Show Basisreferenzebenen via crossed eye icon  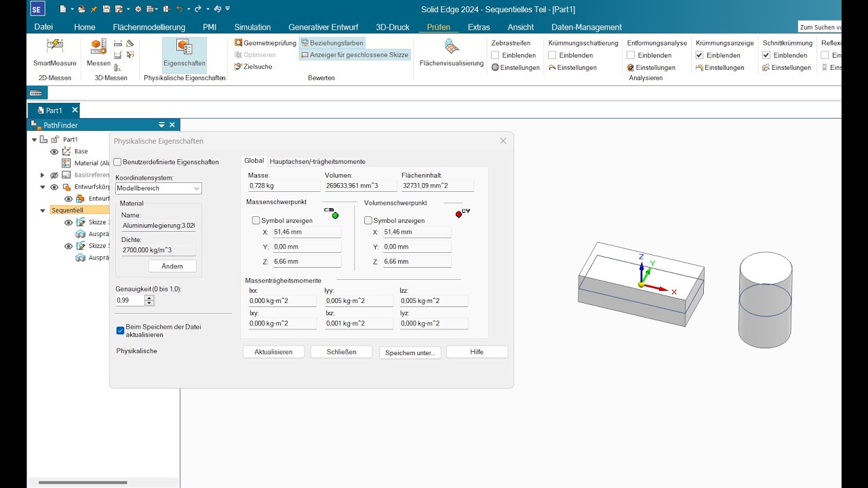tap(54, 175)
